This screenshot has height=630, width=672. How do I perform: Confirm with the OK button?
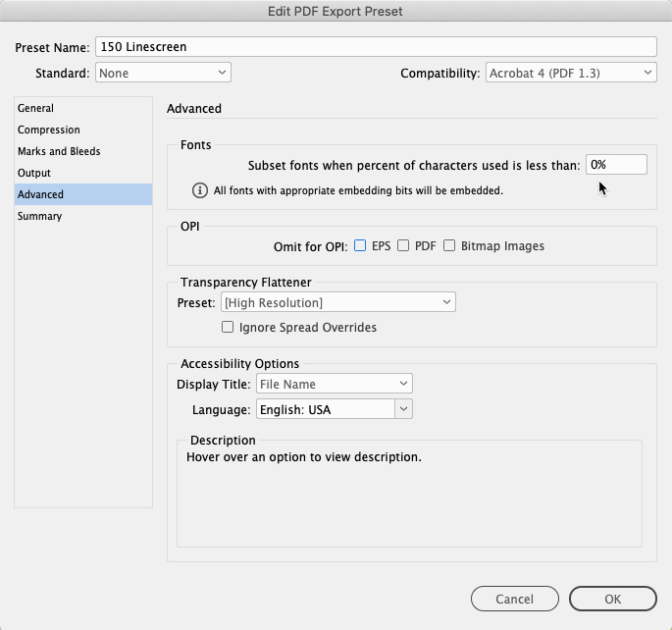[x=613, y=599]
